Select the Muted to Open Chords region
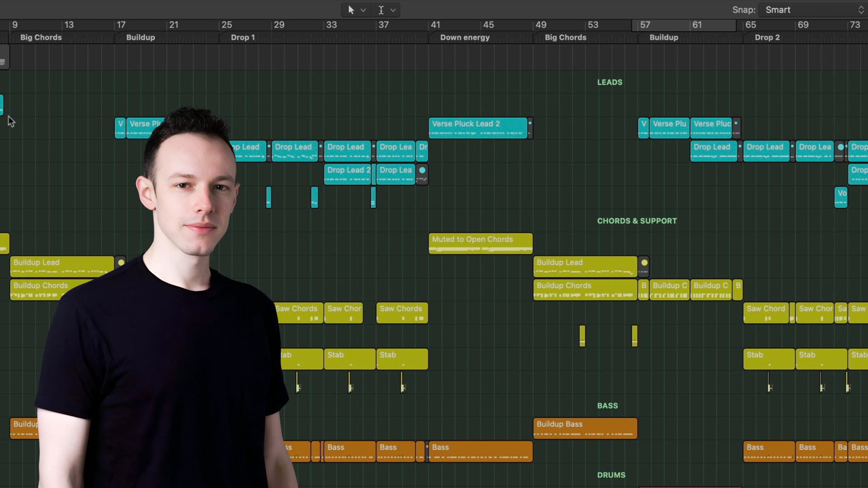 (480, 244)
